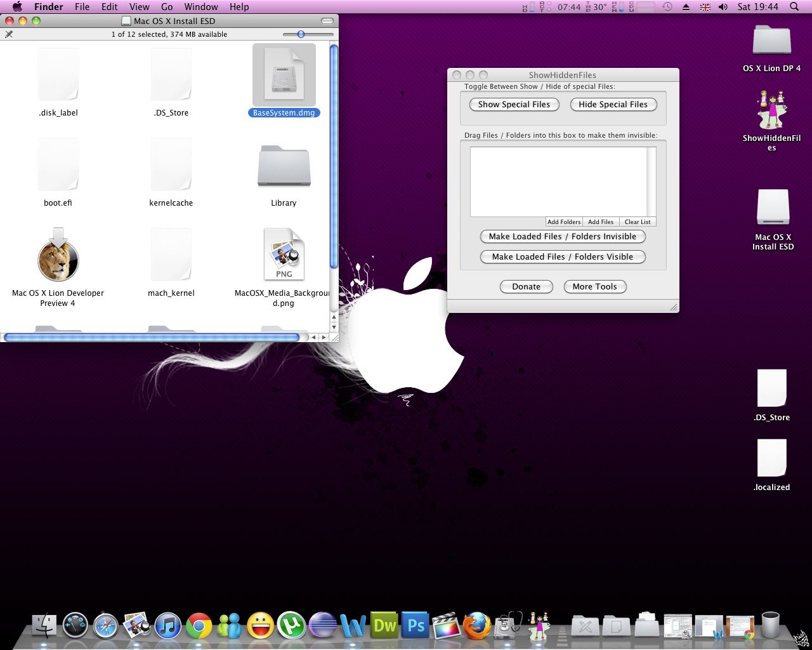Open the View menu
The width and height of the screenshot is (812, 650).
140,7
